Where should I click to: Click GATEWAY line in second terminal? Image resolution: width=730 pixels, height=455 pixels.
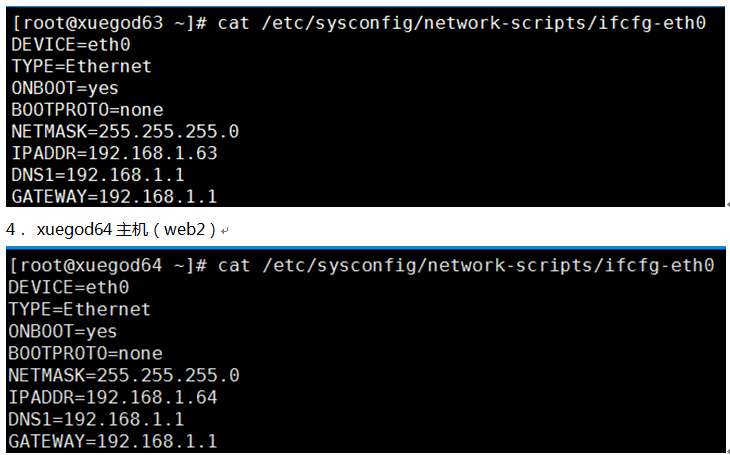113,441
